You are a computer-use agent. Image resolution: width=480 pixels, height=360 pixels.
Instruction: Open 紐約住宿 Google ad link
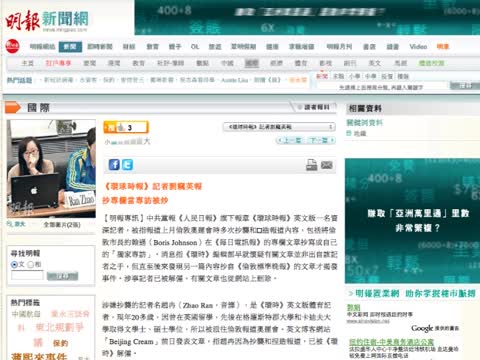point(391,342)
